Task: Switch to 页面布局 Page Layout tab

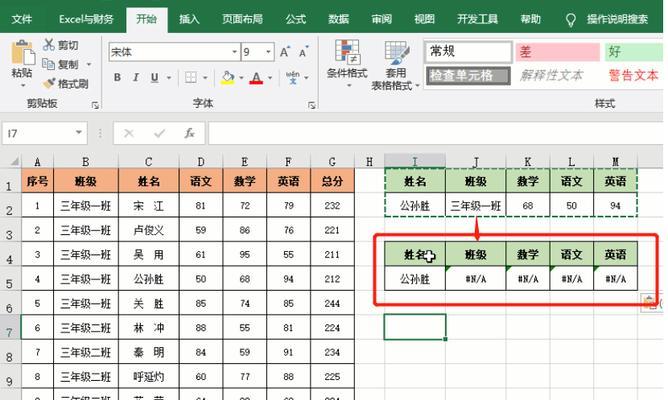Action: 242,19
